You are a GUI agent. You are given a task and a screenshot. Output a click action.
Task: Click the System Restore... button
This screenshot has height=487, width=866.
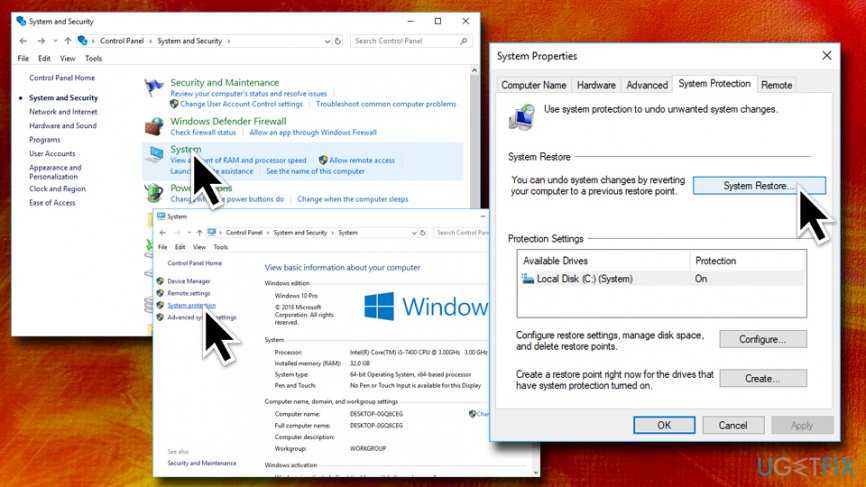point(759,186)
